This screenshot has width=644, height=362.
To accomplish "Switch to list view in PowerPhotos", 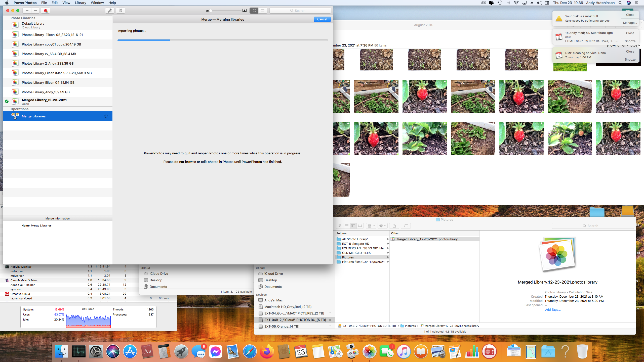I will (263, 11).
